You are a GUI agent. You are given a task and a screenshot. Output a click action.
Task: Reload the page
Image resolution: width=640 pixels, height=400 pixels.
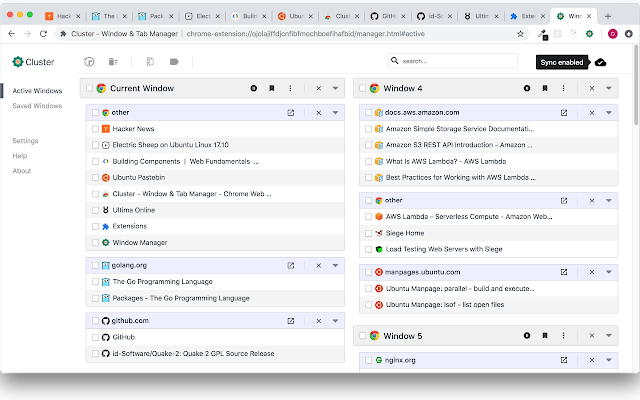tap(43, 34)
